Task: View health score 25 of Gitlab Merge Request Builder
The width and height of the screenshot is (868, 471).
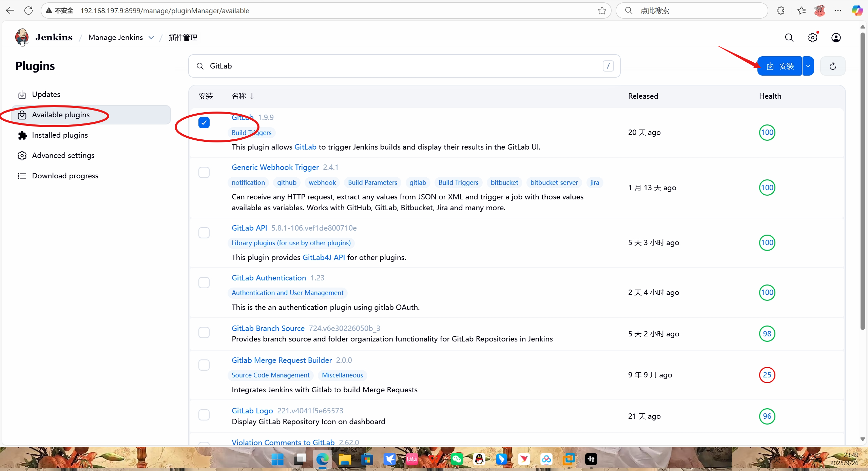Action: pyautogui.click(x=767, y=375)
